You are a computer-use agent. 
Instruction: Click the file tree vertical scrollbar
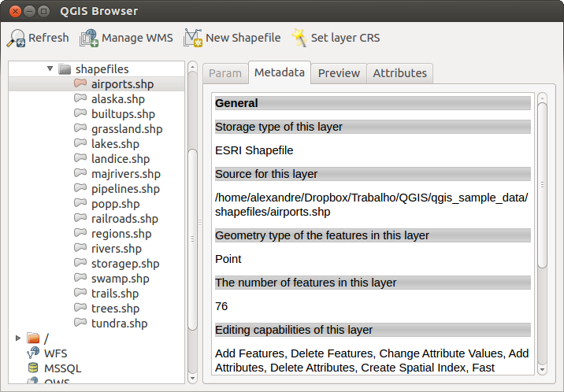[x=192, y=236]
